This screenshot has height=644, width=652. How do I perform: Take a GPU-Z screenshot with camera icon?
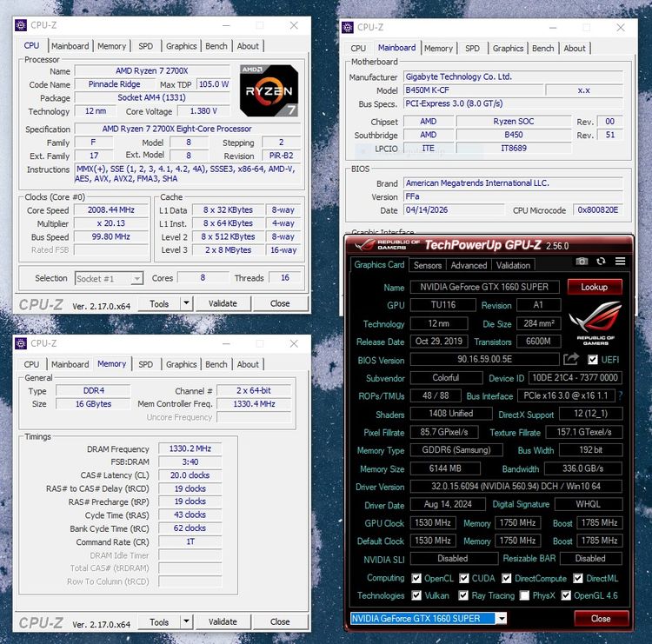582,261
